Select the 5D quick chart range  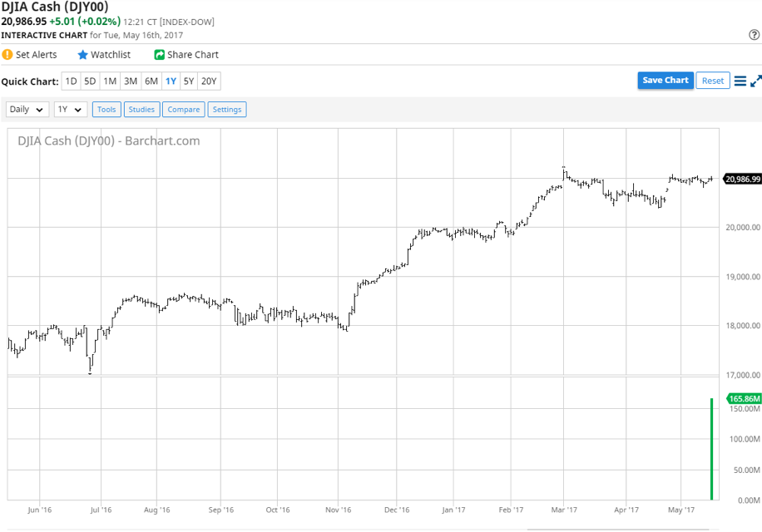coord(90,81)
